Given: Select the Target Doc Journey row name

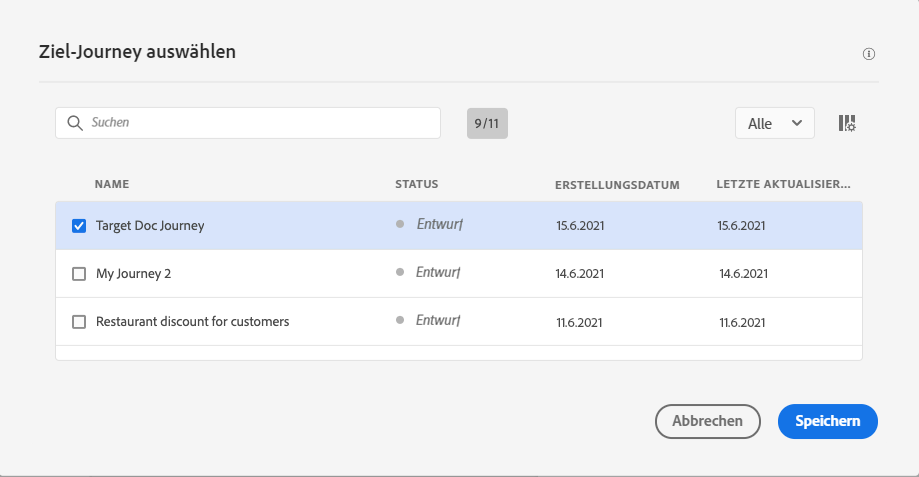Looking at the screenshot, I should [150, 226].
